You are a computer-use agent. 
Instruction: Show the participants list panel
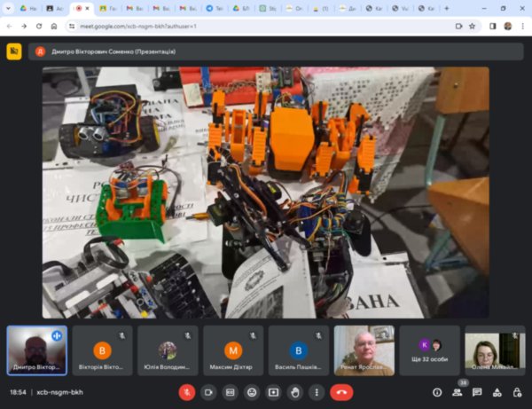[x=458, y=391]
